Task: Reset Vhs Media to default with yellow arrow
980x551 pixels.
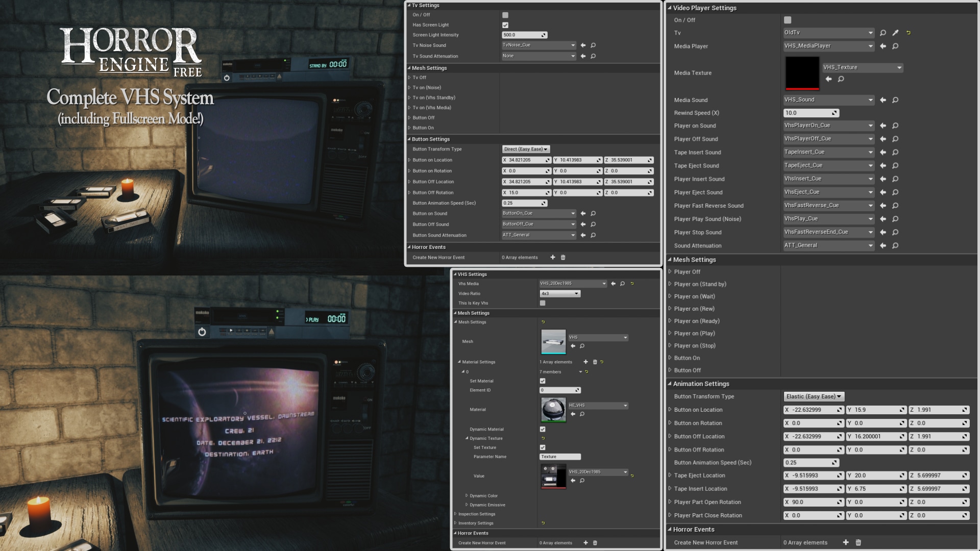Action: tap(632, 283)
